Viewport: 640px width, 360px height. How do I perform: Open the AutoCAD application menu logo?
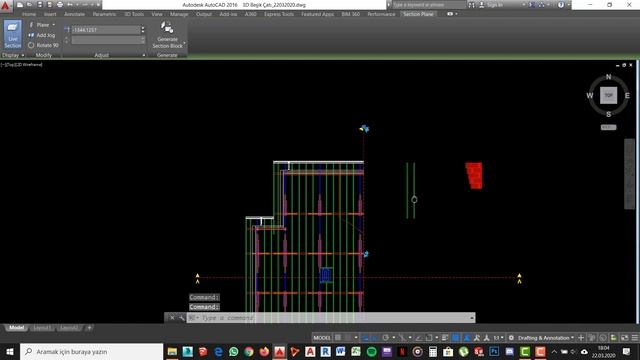6,5
